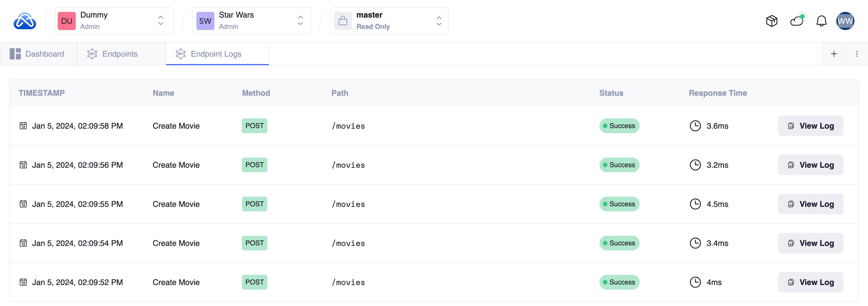This screenshot has height=306, width=868.
Task: Click the master branch lock icon
Action: 343,21
